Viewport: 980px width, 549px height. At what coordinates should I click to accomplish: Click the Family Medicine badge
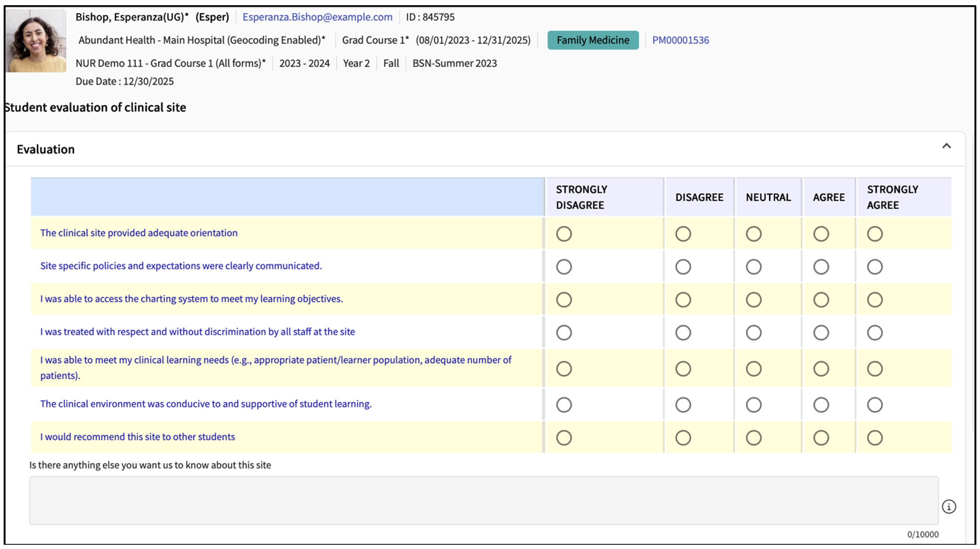point(592,40)
